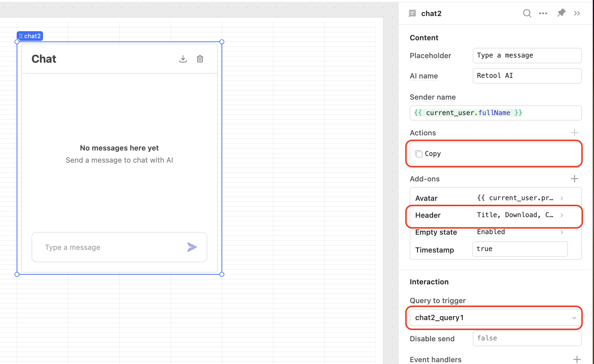Open the three-dot more options menu
This screenshot has height=364, width=594.
[x=543, y=13]
